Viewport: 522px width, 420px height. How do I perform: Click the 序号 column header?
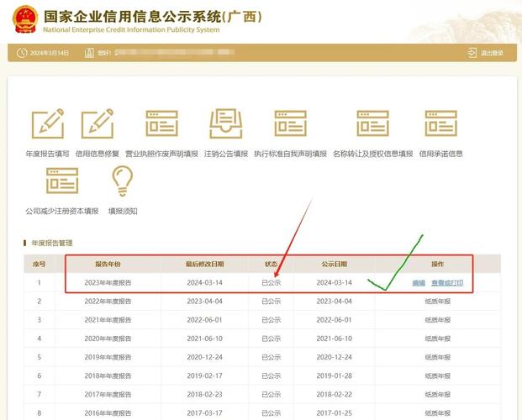point(39,265)
